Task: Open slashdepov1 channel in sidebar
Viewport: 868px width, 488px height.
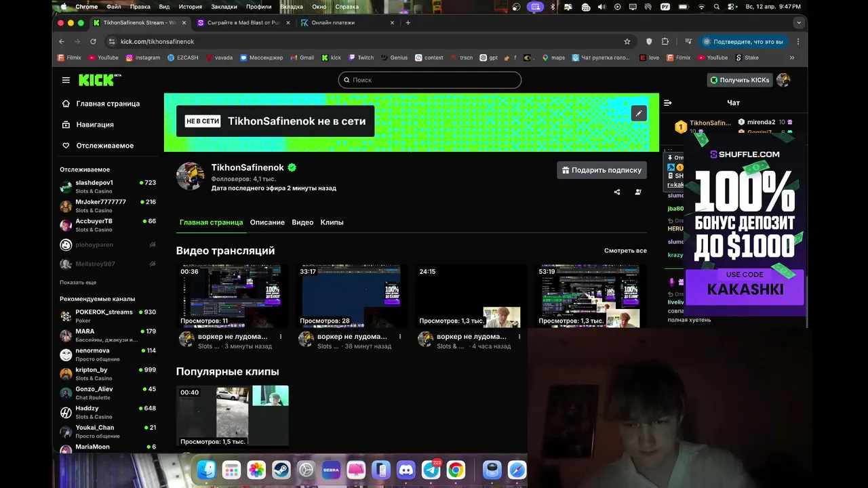Action: pos(108,186)
